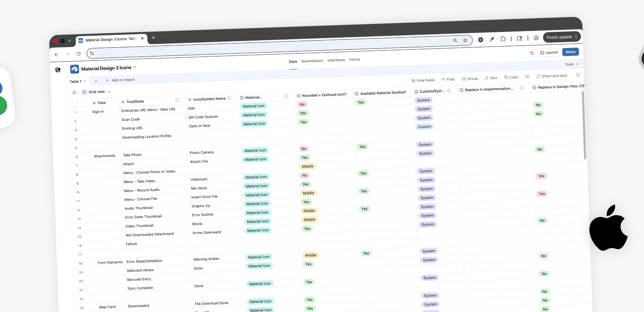Click the Group records icon
This screenshot has height=312, width=644.
[464, 79]
